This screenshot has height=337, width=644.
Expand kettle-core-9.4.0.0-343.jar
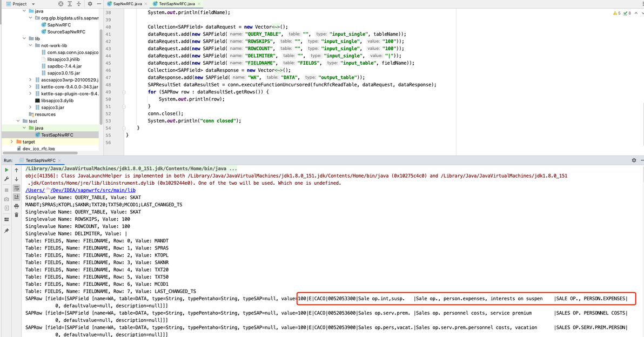(x=30, y=86)
